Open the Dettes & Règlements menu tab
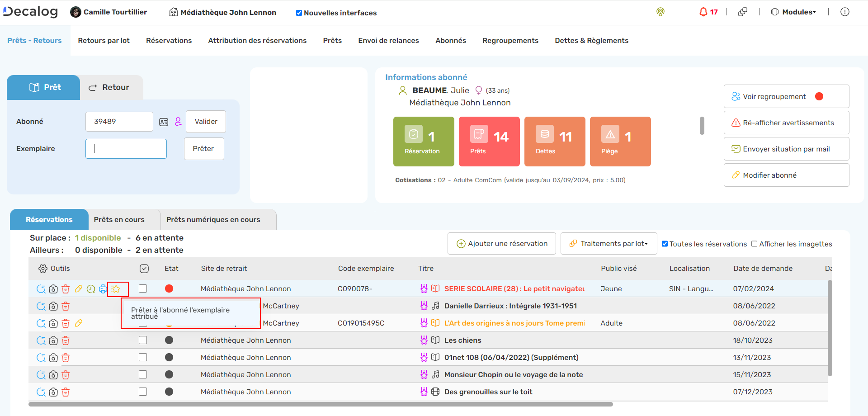The image size is (868, 416). pos(591,41)
